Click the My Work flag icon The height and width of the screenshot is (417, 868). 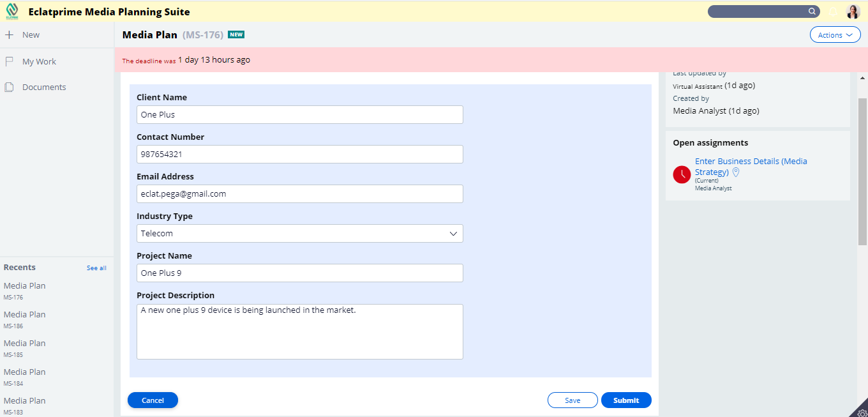10,61
